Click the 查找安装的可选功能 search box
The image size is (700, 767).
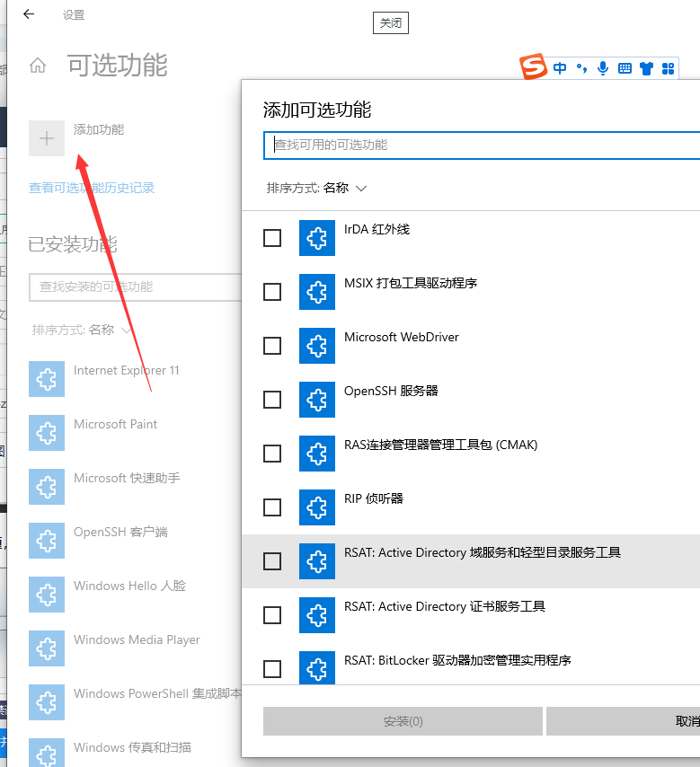135,287
